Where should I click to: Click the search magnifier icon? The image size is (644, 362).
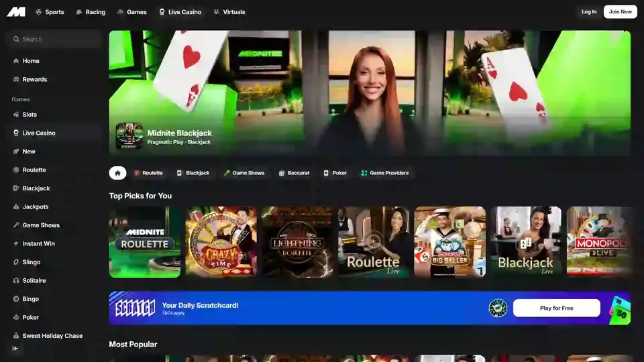16,39
